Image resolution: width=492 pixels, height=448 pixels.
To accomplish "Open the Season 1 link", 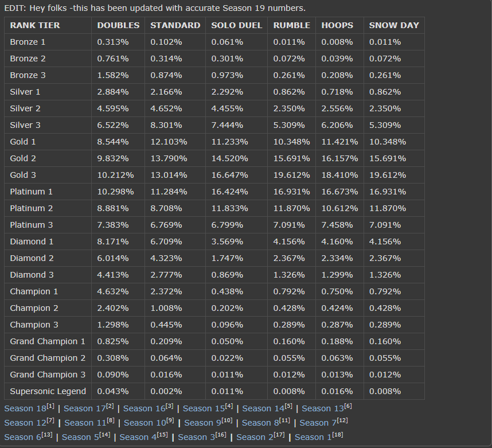I will tap(313, 437).
